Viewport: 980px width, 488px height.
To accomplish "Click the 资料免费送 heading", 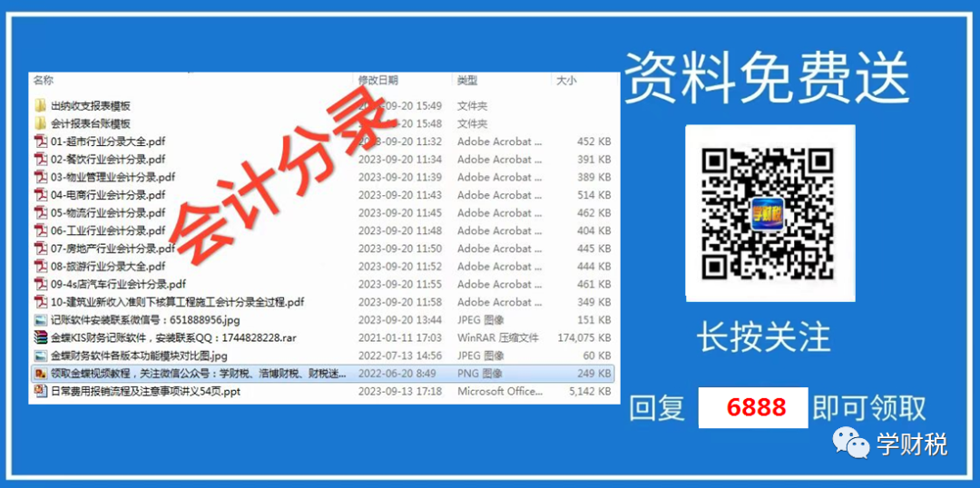I will pyautogui.click(x=766, y=78).
